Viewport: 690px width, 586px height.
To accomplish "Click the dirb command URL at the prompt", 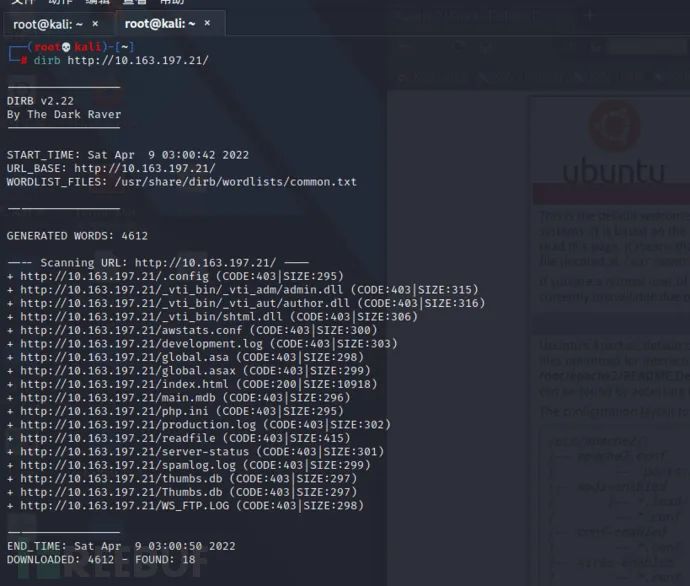I will tap(138, 60).
